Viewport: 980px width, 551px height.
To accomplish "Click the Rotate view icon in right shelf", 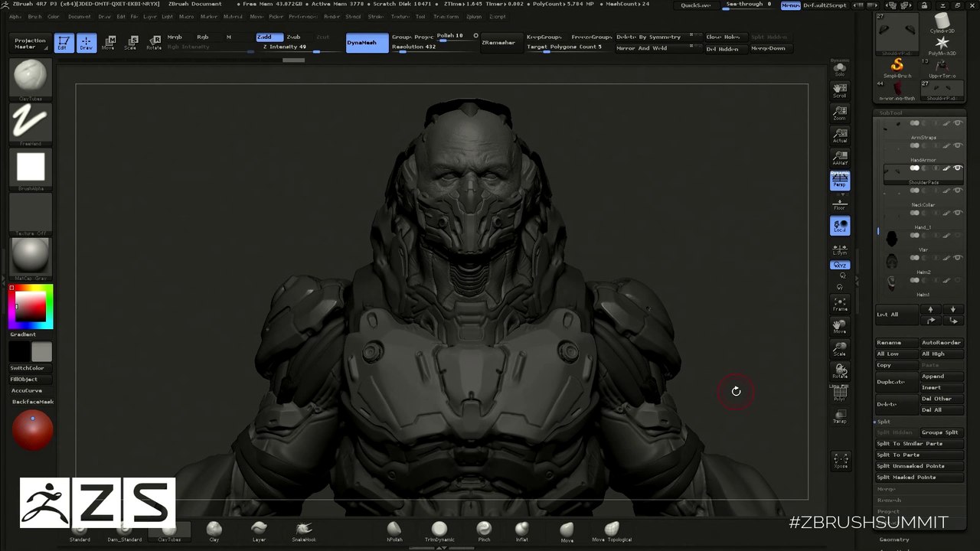I will coord(840,371).
